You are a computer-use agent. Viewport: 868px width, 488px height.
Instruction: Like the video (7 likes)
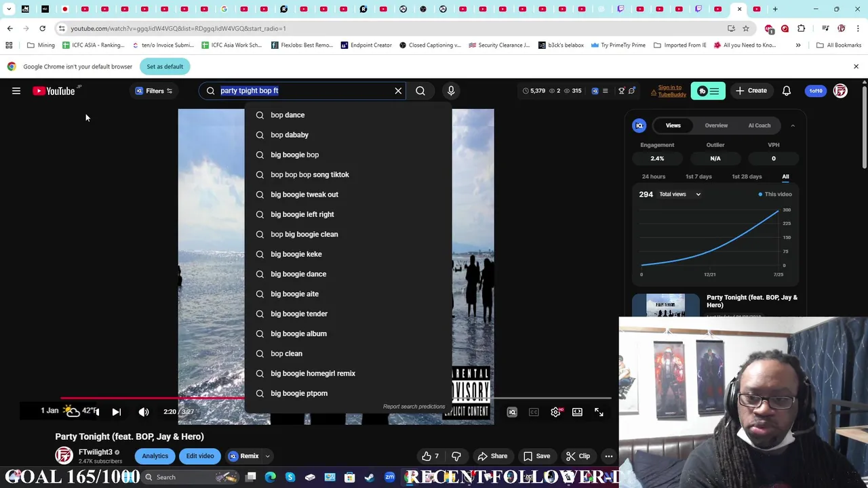point(430,456)
